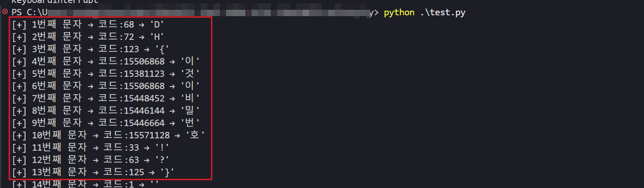Click code 72 on the 2번째 문자 line
The height and width of the screenshot is (188, 644).
[x=129, y=37]
